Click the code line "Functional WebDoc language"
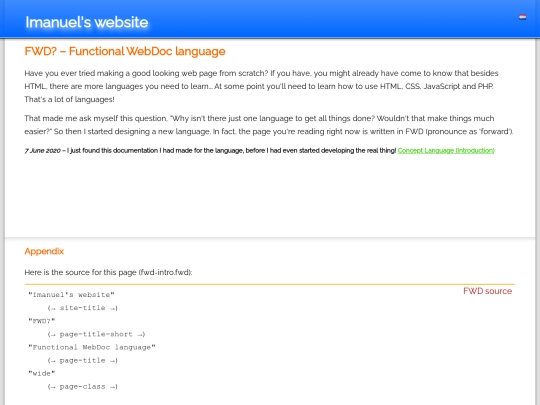The width and height of the screenshot is (540, 405). click(x=92, y=347)
